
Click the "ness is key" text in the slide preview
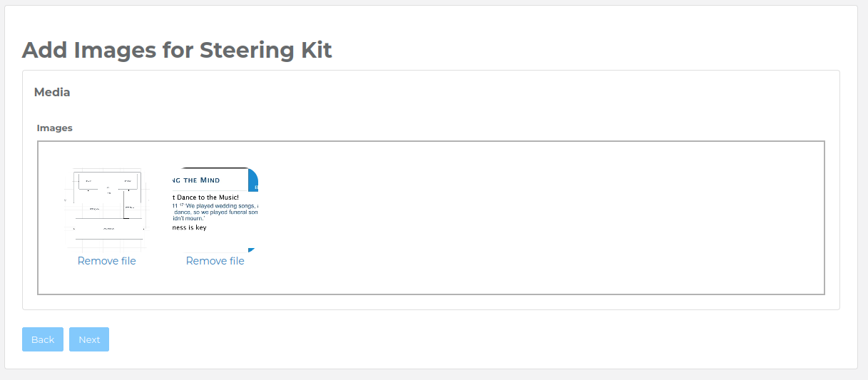point(189,227)
